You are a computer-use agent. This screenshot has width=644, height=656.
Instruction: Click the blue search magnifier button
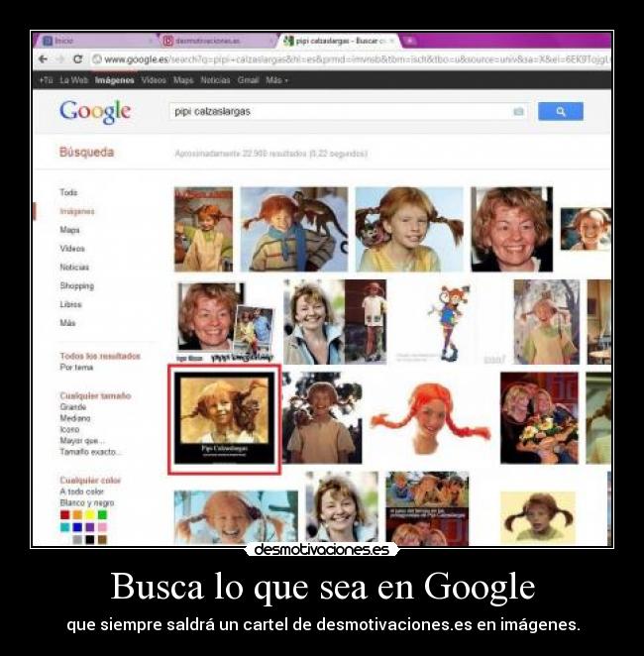click(x=561, y=111)
